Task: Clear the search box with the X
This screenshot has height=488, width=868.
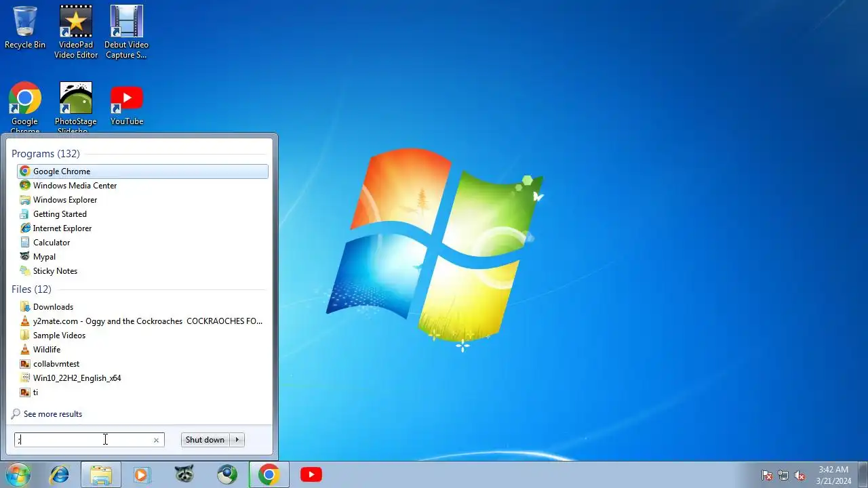Action: pyautogui.click(x=156, y=440)
